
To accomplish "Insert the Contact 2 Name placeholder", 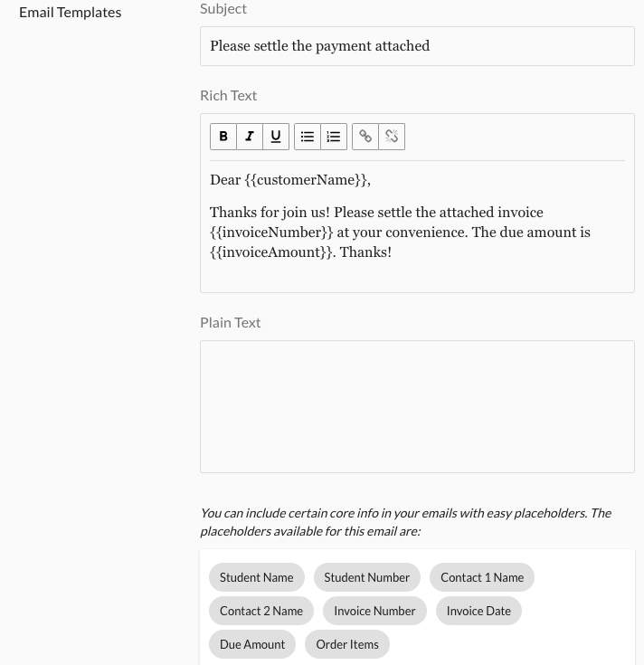I will pos(261,611).
